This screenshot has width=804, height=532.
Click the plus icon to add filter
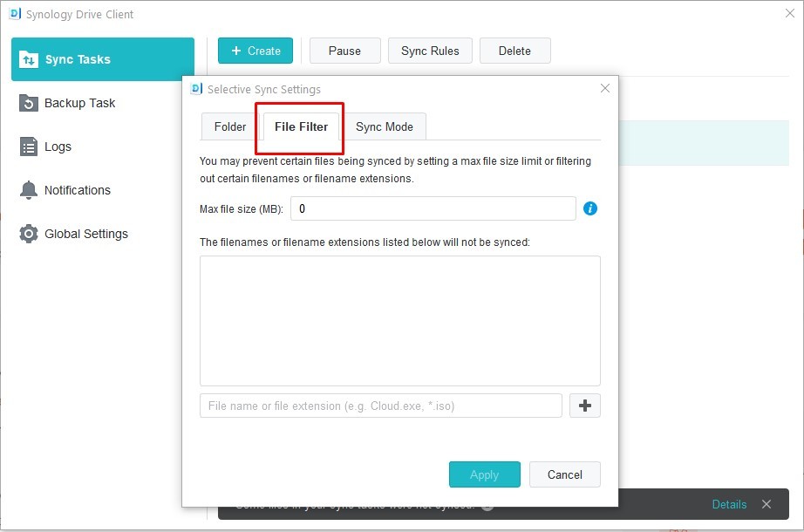point(585,406)
